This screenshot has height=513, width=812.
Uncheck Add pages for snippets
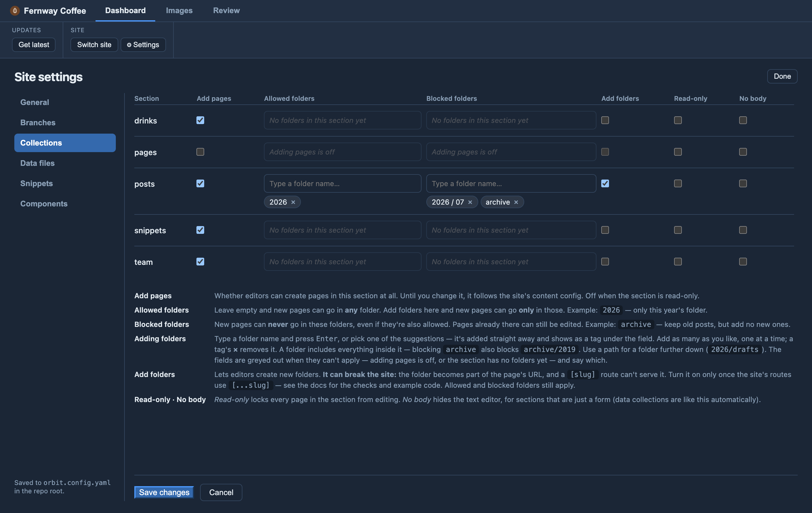click(x=200, y=230)
